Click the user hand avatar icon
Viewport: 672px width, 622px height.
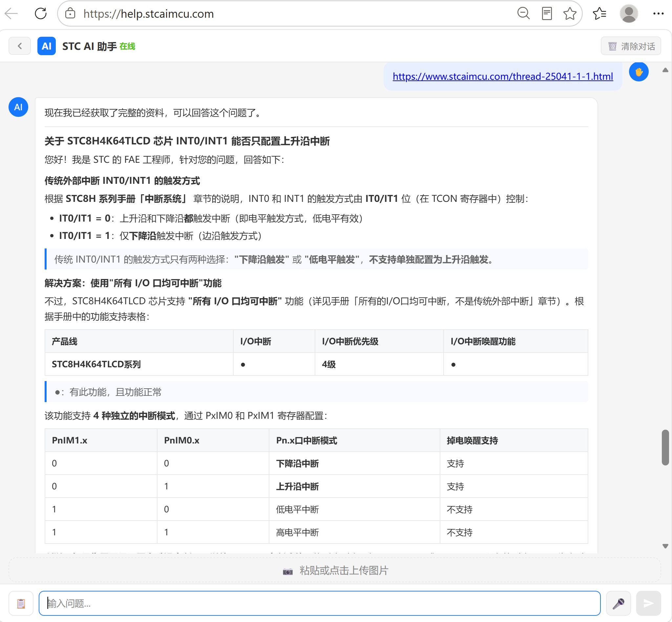click(639, 72)
